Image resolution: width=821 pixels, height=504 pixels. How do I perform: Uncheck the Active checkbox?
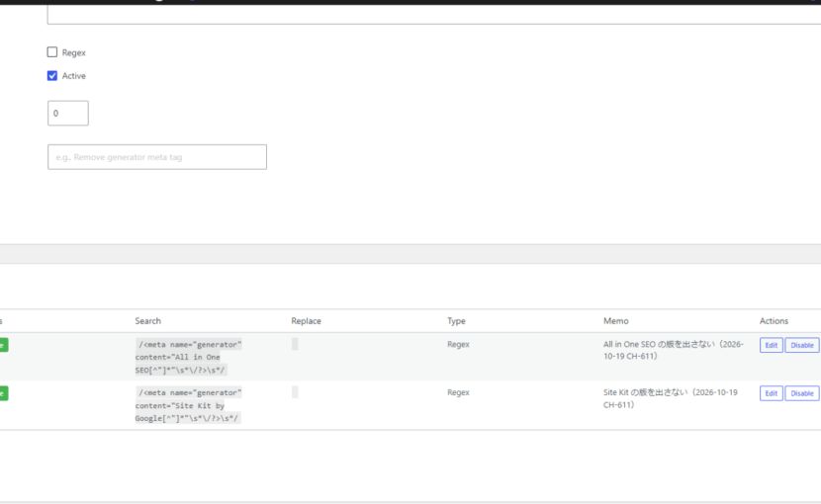[52, 76]
